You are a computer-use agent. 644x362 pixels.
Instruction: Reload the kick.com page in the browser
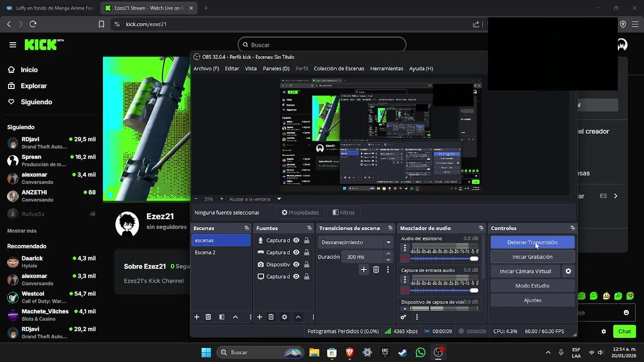[33, 24]
